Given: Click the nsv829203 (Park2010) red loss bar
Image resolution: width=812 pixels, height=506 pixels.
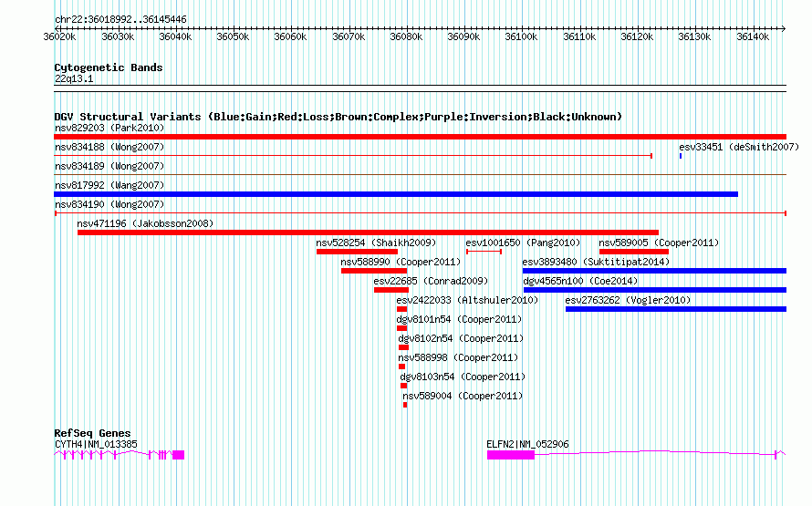Looking at the screenshot, I should [420, 137].
